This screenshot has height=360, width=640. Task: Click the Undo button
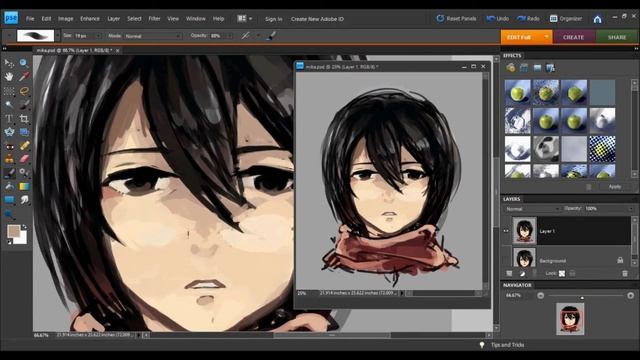(498, 19)
